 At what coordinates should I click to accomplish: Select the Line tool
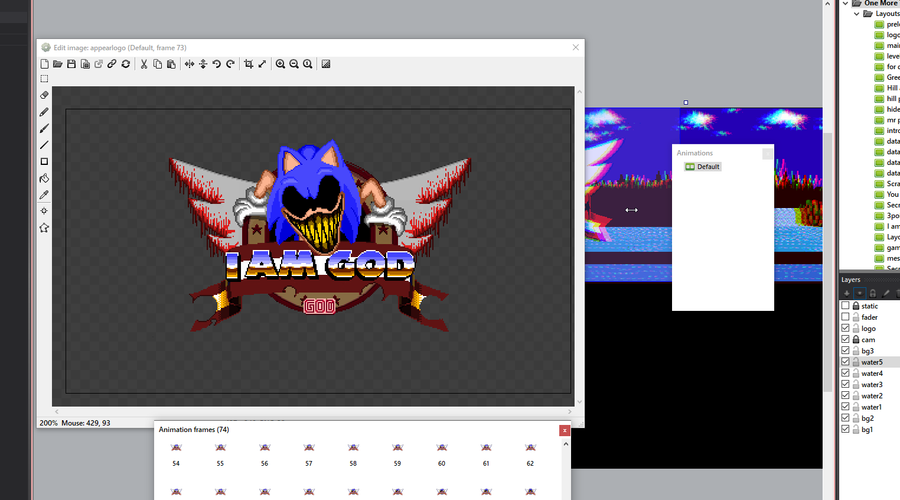pyautogui.click(x=44, y=145)
